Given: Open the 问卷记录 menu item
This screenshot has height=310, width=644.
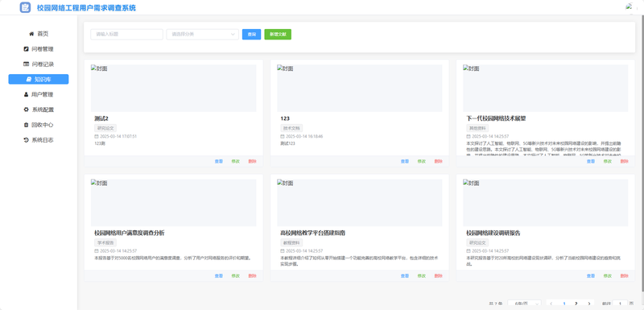Looking at the screenshot, I should click(39, 64).
